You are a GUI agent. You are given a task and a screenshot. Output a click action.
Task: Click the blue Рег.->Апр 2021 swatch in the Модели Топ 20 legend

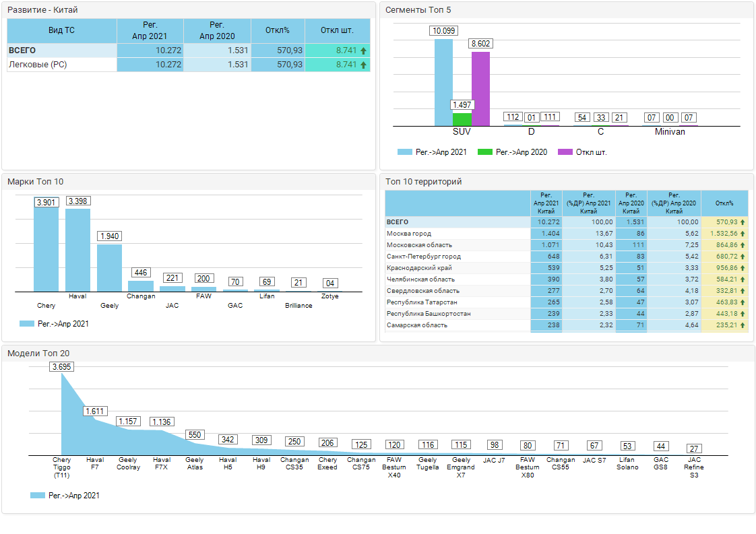tap(38, 495)
